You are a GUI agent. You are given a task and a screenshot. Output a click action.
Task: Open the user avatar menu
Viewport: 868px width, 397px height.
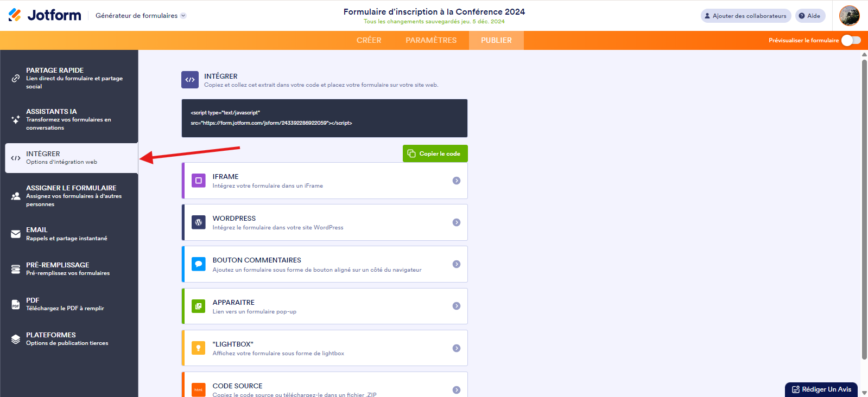(849, 16)
